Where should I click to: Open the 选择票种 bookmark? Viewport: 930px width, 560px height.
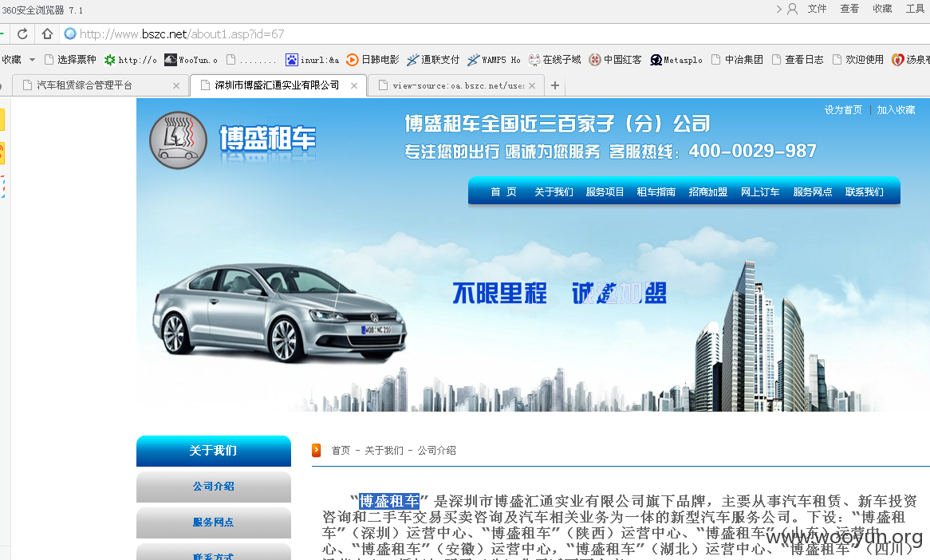coord(70,60)
